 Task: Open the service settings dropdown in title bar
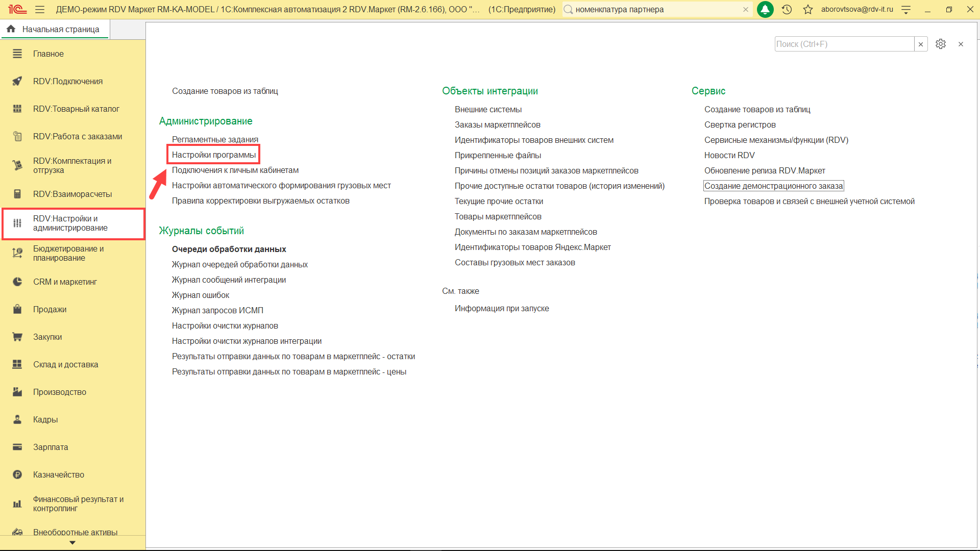906,9
